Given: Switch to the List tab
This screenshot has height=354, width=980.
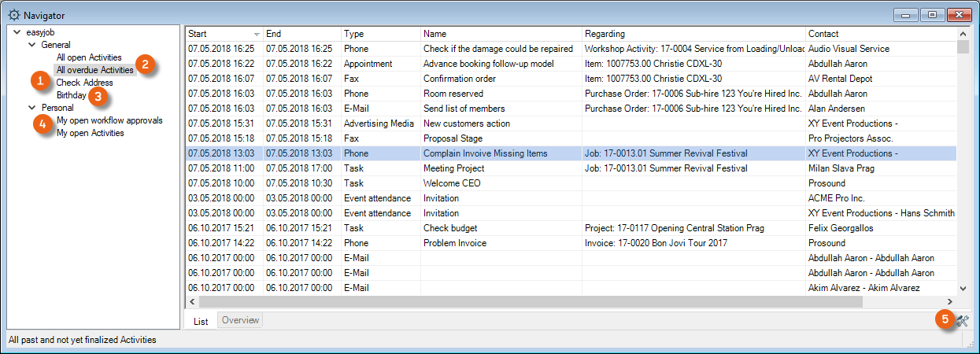Looking at the screenshot, I should tap(201, 321).
